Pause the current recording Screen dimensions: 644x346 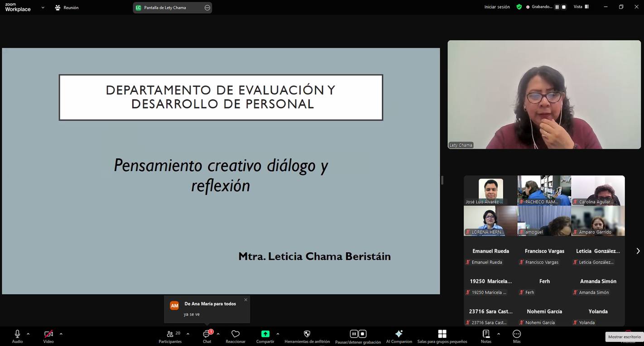pos(353,333)
